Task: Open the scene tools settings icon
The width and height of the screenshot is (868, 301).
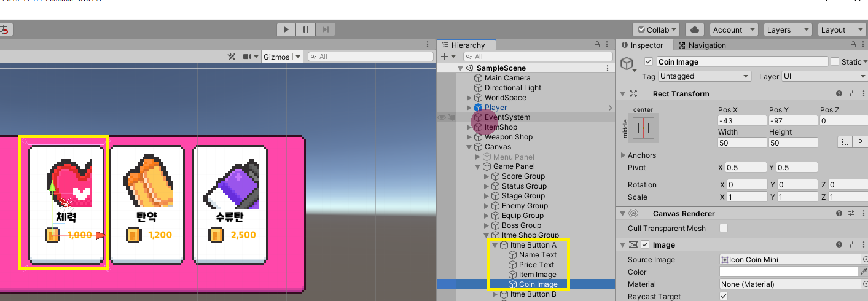Action: tap(232, 57)
